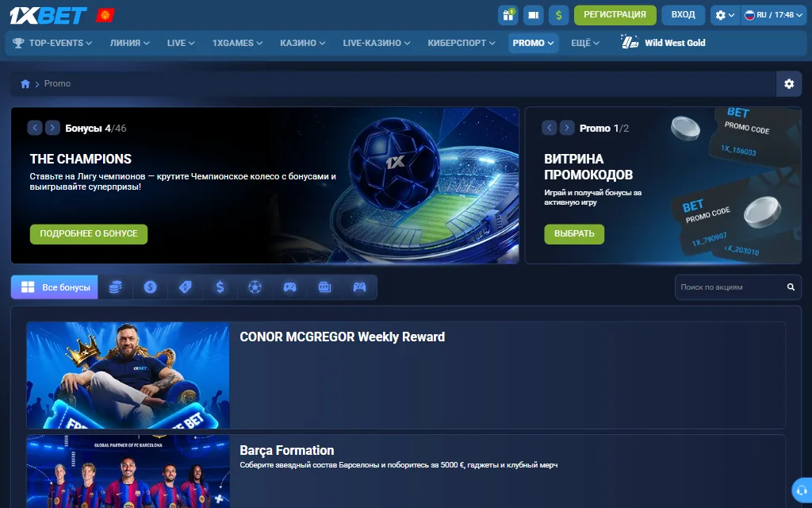Select the first gamepad bonus filter

point(289,287)
